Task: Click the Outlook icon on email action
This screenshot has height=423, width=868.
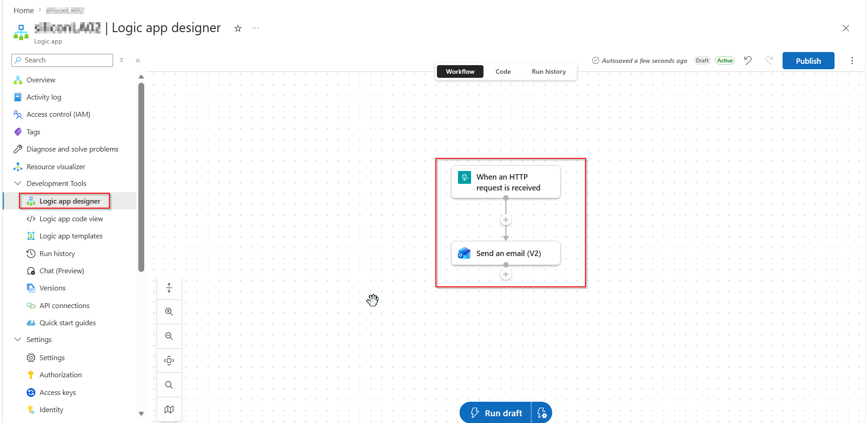Action: click(x=464, y=253)
